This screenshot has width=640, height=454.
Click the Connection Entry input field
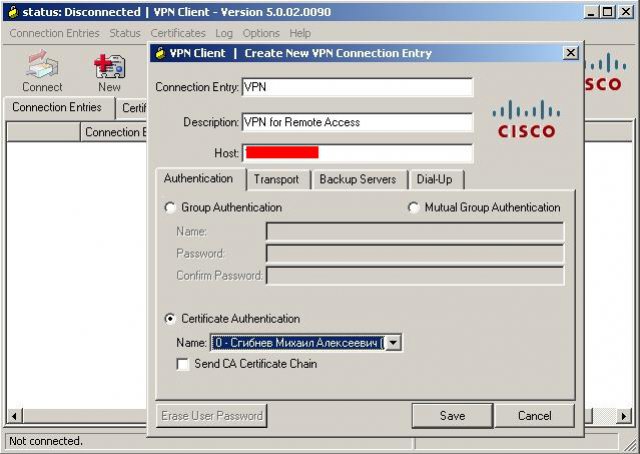pyautogui.click(x=358, y=87)
